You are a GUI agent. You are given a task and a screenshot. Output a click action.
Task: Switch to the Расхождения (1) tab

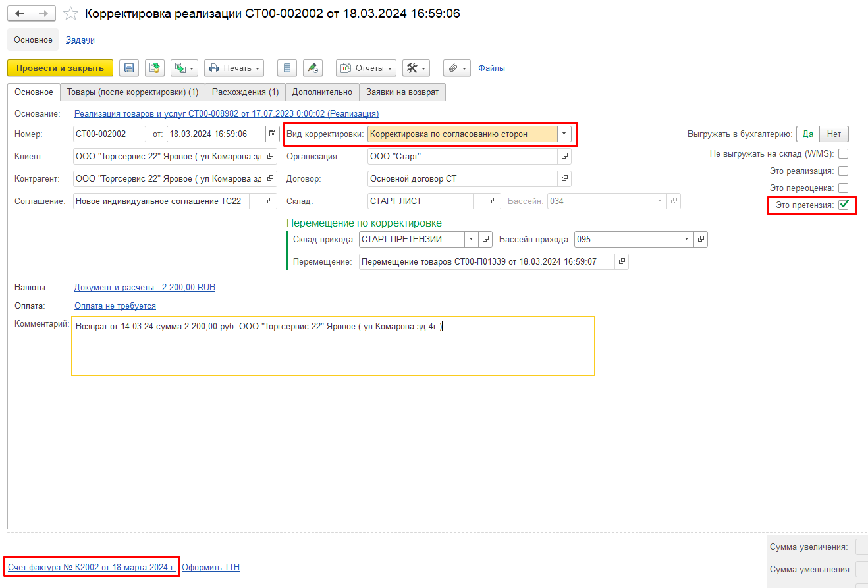[245, 92]
